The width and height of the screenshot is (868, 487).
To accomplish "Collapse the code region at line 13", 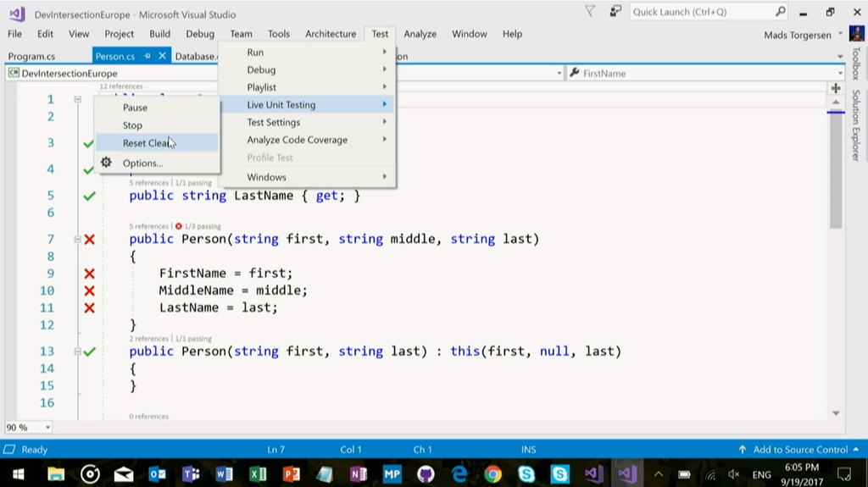I will pyautogui.click(x=77, y=351).
